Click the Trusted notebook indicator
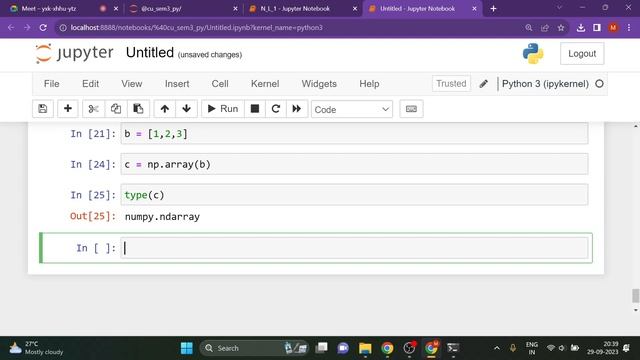 click(x=451, y=84)
